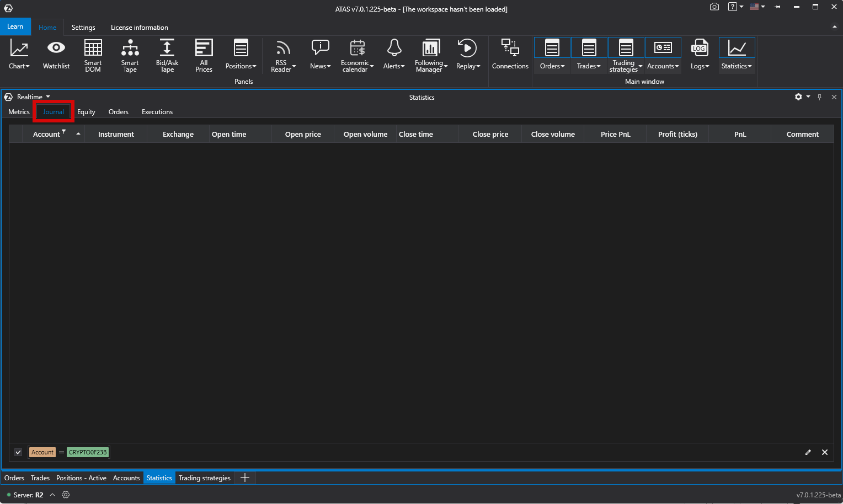
Task: Open the bottom Trading strategies tab
Action: pos(205,478)
